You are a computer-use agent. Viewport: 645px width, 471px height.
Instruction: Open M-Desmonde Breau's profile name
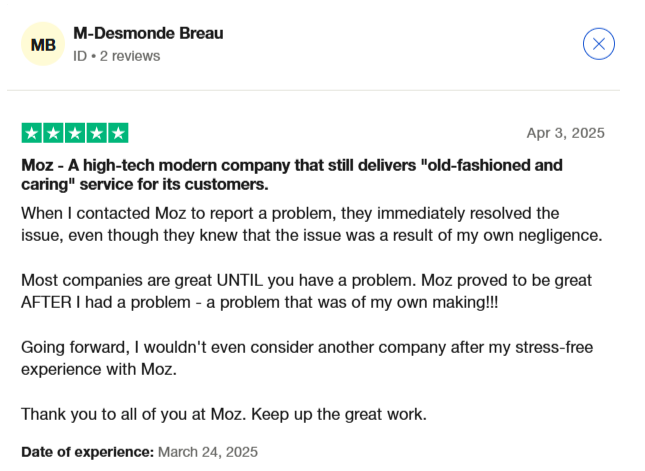click(x=148, y=33)
